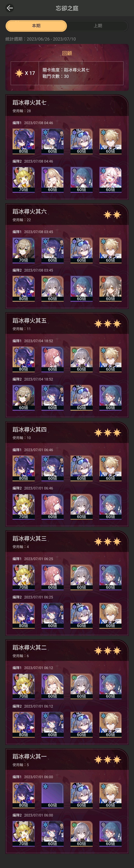
Task: Click two-star rating of 蹈冰尋火其六
Action: click(x=112, y=215)
